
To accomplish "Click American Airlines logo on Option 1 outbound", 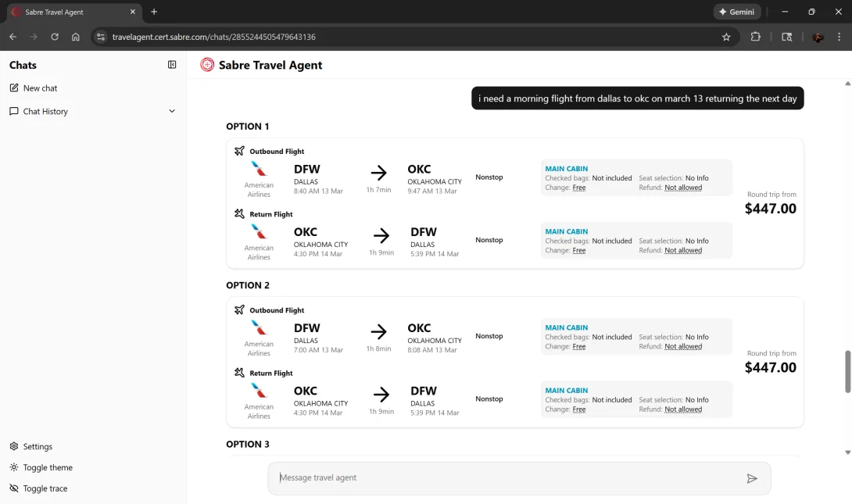I will pos(259,169).
